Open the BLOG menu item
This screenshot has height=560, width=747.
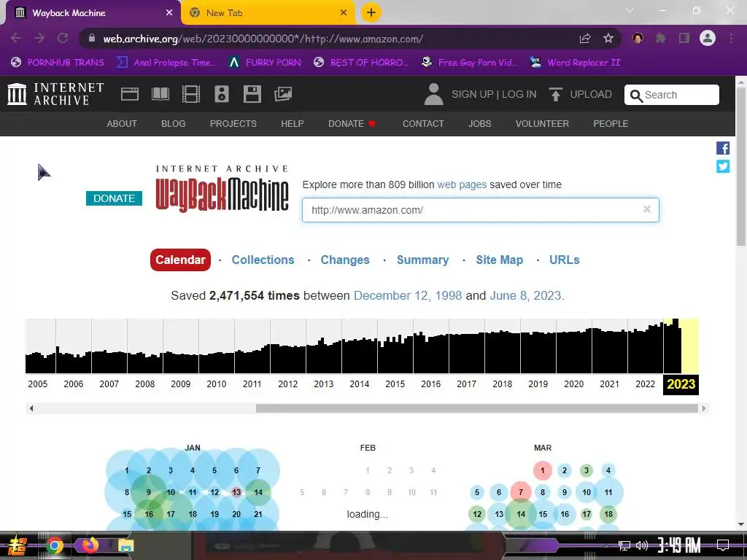pyautogui.click(x=173, y=124)
